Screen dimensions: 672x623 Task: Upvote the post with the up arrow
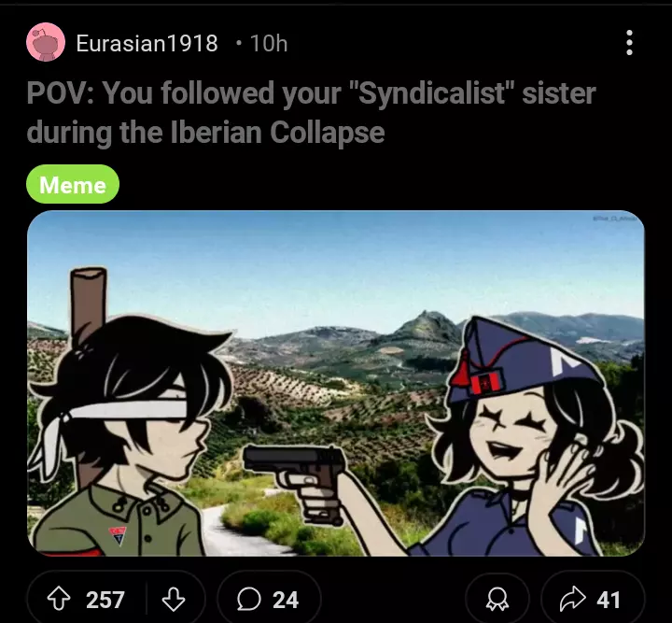click(59, 599)
